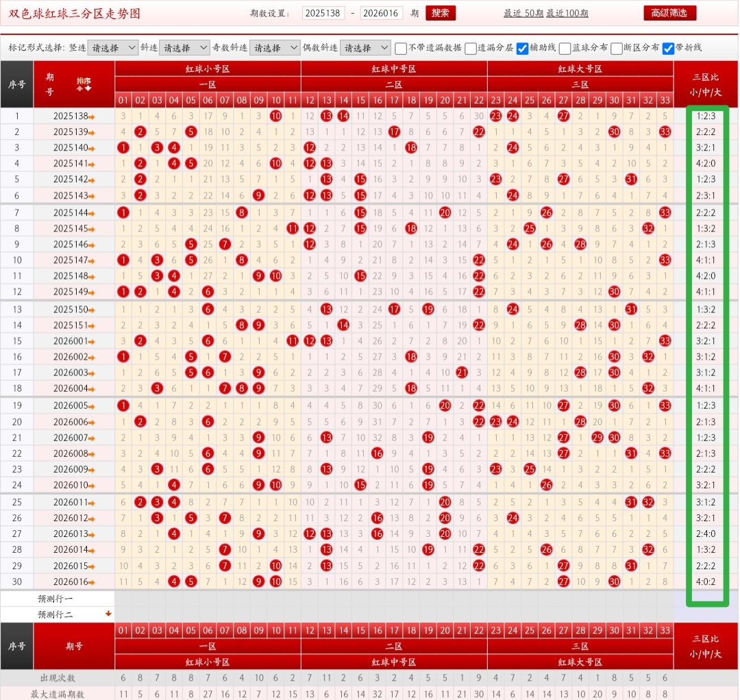Image resolution: width=740 pixels, height=700 pixels.
Task: Click the 三区 header in top table
Action: [x=580, y=84]
